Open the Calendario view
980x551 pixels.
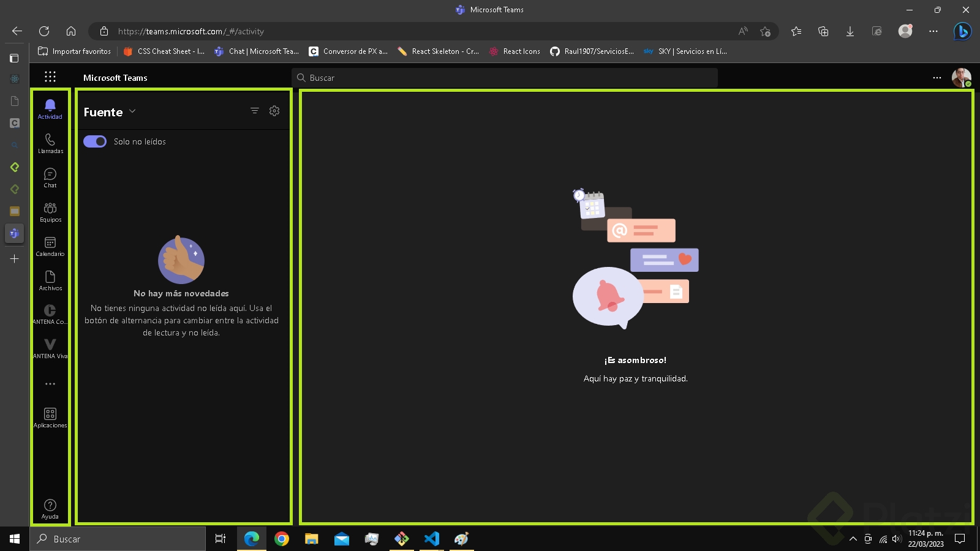[50, 246]
